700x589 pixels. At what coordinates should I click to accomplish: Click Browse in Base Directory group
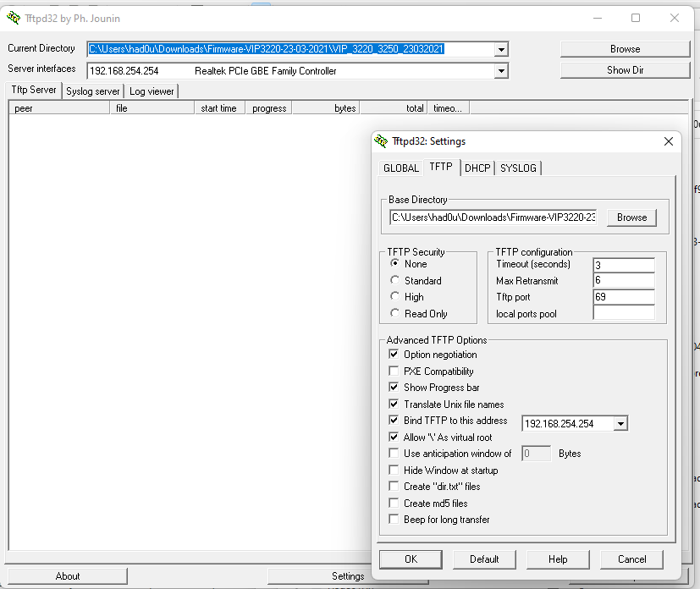pyautogui.click(x=631, y=217)
